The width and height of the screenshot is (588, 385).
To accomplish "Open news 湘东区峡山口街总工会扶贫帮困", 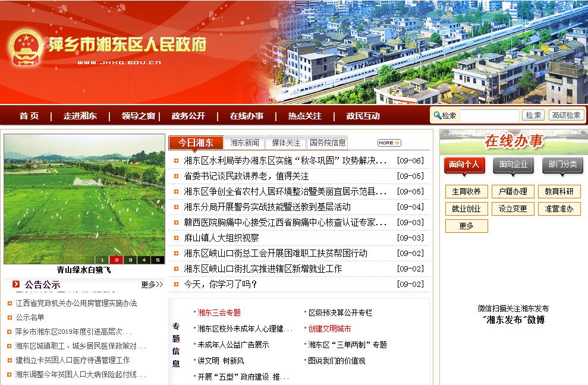I will tap(275, 254).
